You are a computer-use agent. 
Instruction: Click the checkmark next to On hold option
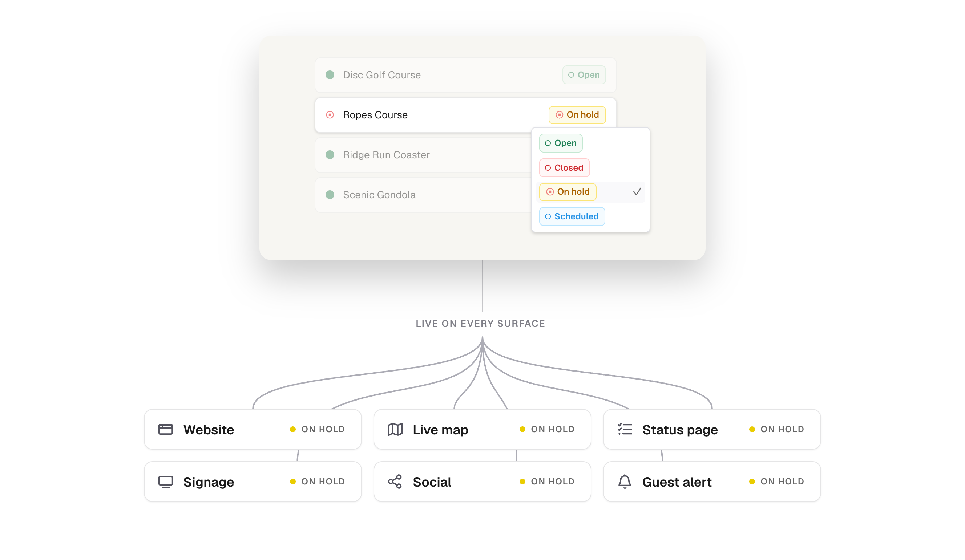pyautogui.click(x=637, y=192)
